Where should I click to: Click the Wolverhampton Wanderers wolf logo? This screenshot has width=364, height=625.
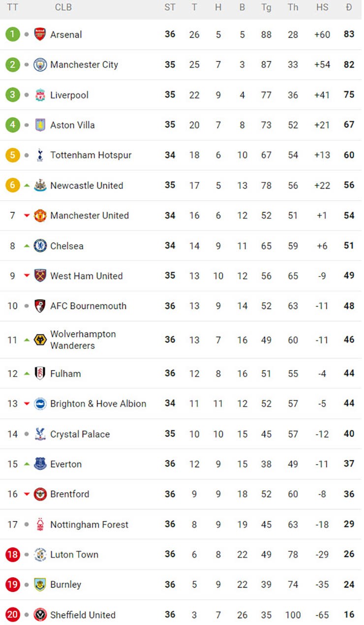(x=40, y=340)
